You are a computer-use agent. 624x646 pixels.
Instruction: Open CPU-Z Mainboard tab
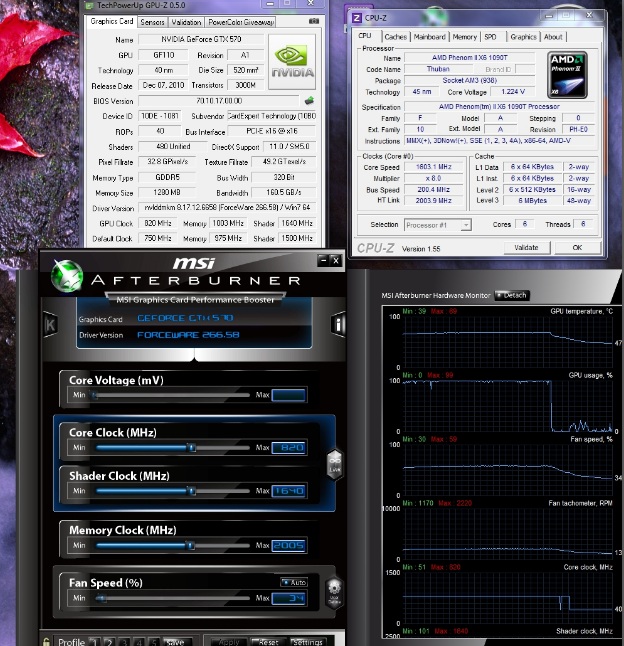[429, 37]
